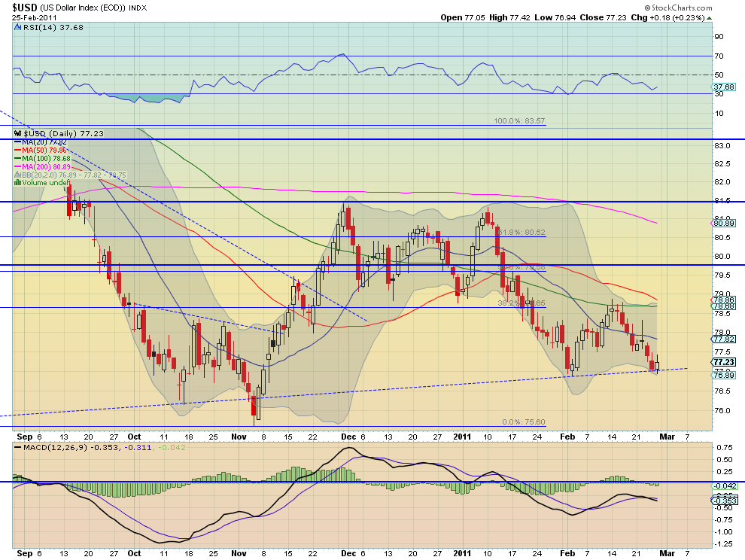Click the -0.042 histogram value in the MACD header

(172, 447)
